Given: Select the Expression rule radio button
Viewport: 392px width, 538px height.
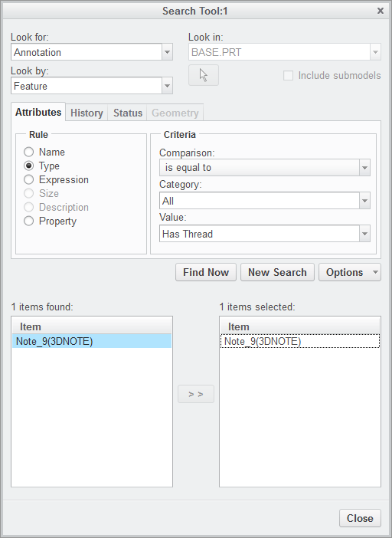Looking at the screenshot, I should 29,179.
